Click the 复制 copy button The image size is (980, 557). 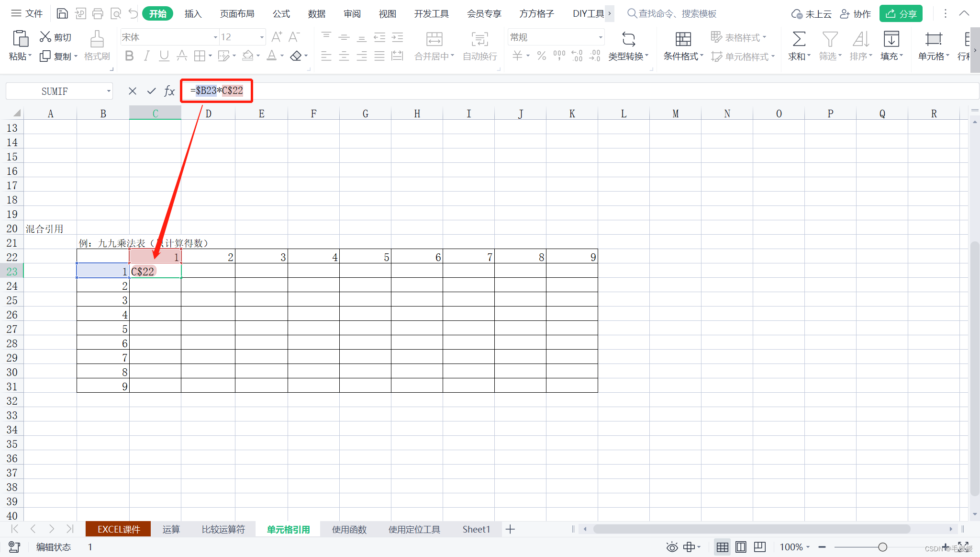tap(58, 56)
